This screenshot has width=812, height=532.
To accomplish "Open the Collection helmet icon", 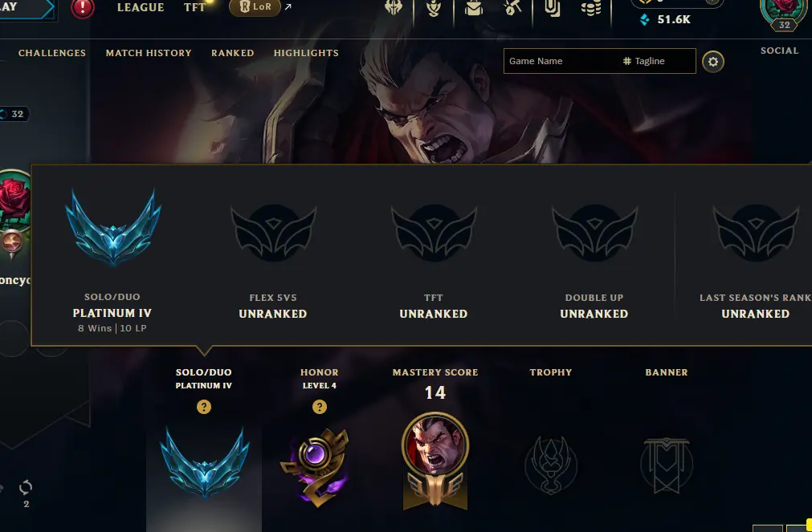I will pos(394,8).
